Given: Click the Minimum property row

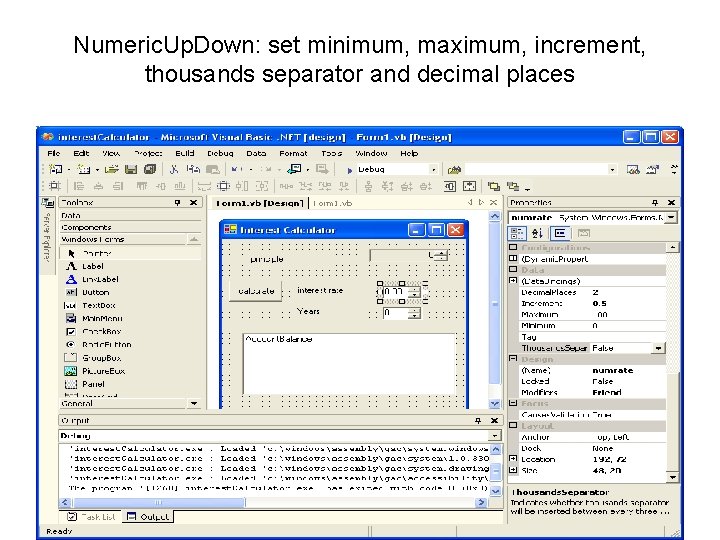Looking at the screenshot, I should click(x=592, y=326).
